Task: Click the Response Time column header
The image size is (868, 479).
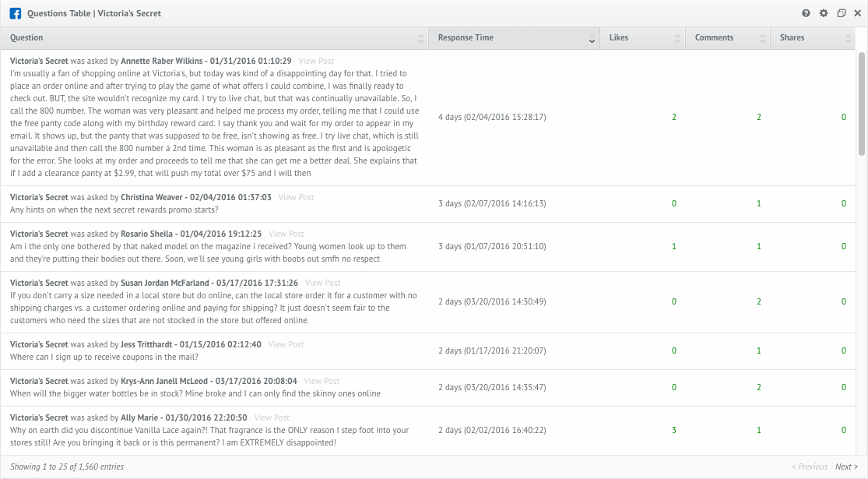Action: (x=515, y=38)
